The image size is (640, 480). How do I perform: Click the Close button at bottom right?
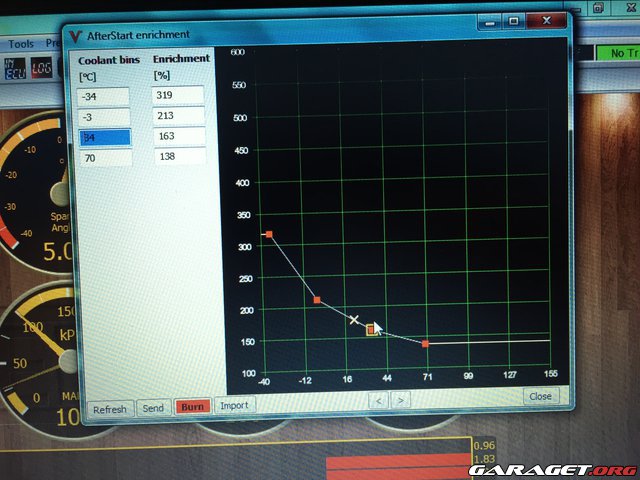pyautogui.click(x=540, y=396)
